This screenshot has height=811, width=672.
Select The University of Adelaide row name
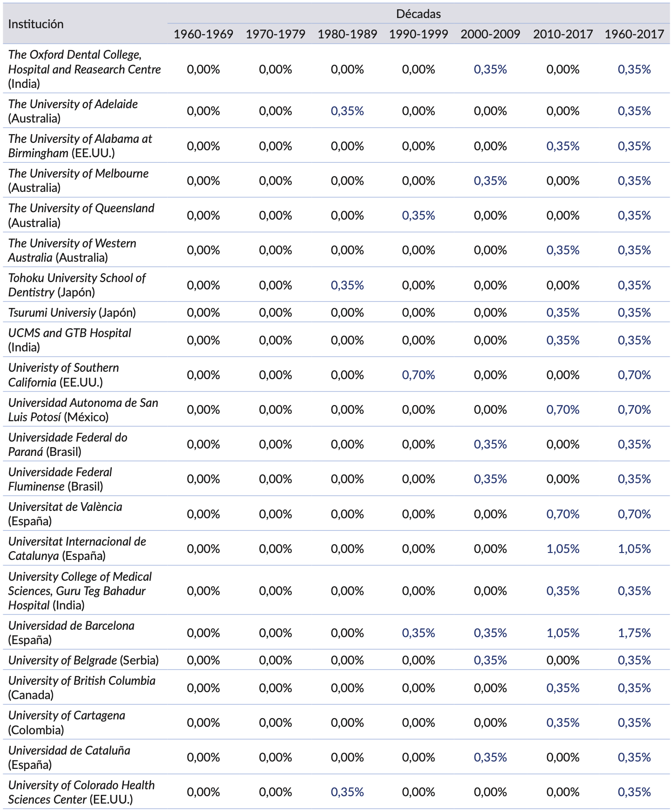tap(73, 111)
